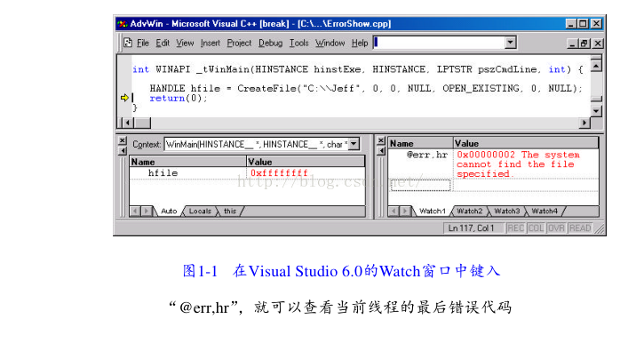
Task: Expand the toolbar find combo dropdown arrow
Action: tap(511, 43)
